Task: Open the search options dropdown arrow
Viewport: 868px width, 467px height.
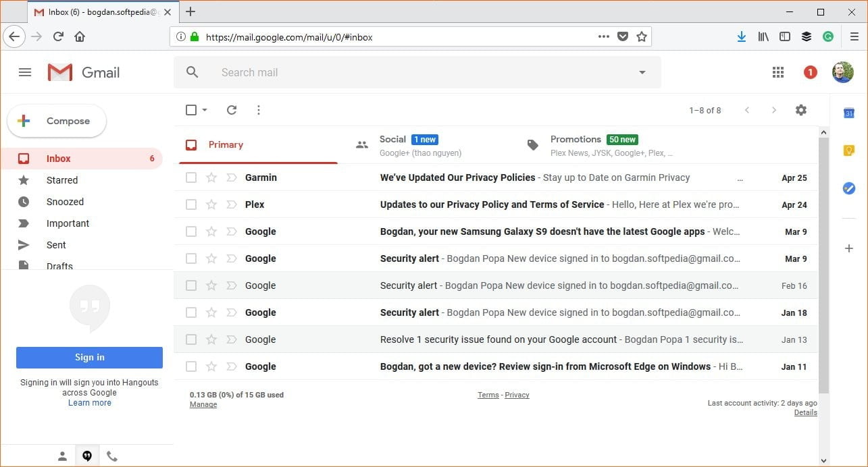Action: 641,72
